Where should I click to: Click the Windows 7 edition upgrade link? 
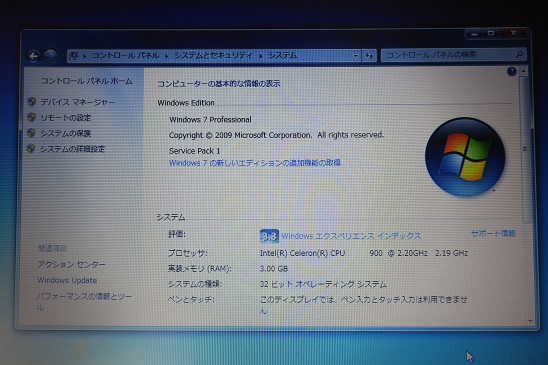tap(255, 163)
